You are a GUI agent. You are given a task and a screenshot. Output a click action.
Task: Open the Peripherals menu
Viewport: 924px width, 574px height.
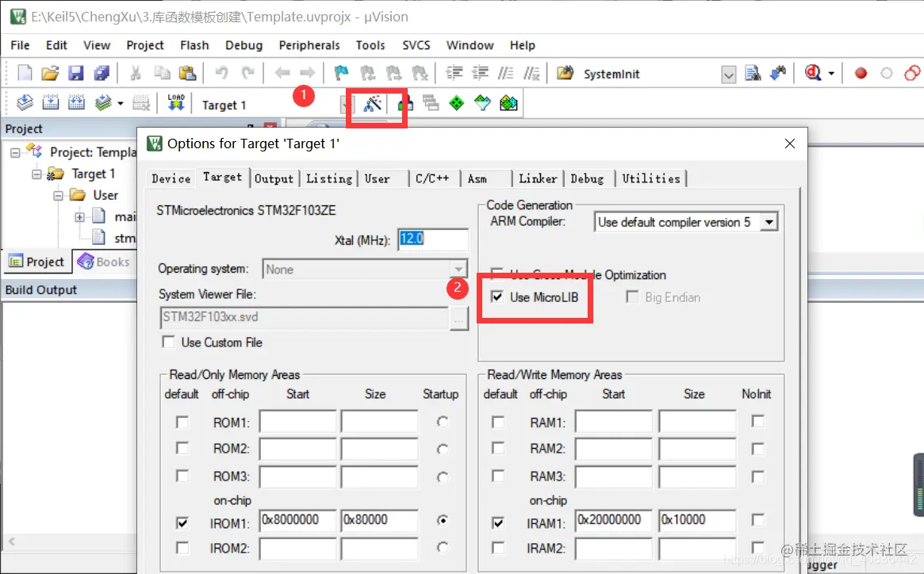coord(309,45)
